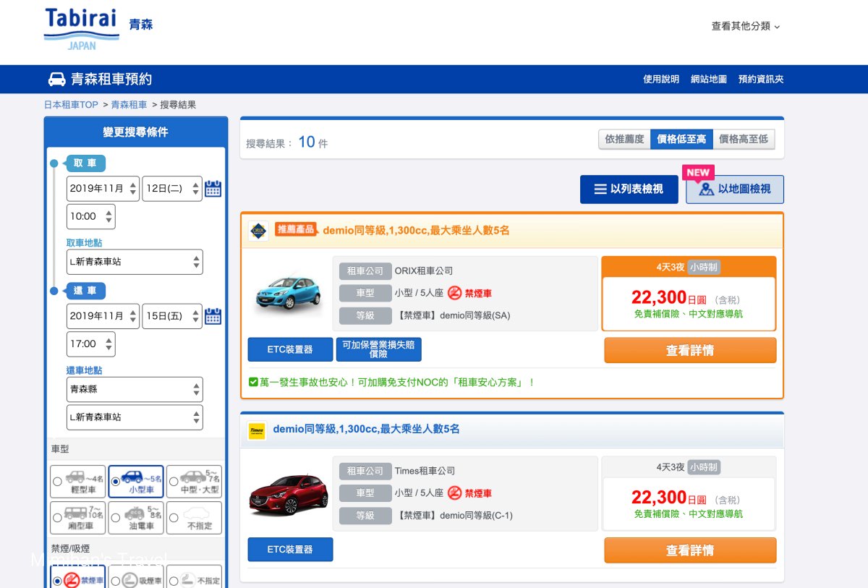
Task: Click the Times company logo icon
Action: 257,430
